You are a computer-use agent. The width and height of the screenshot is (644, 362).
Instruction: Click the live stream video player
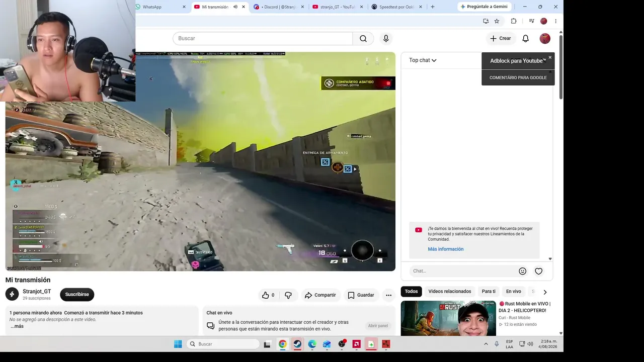[200, 161]
